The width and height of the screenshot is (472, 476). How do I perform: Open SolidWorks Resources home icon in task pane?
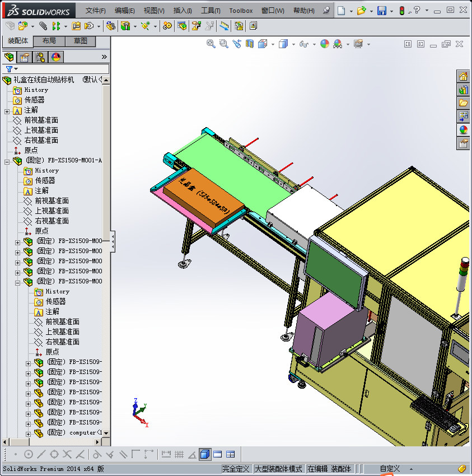click(x=463, y=76)
